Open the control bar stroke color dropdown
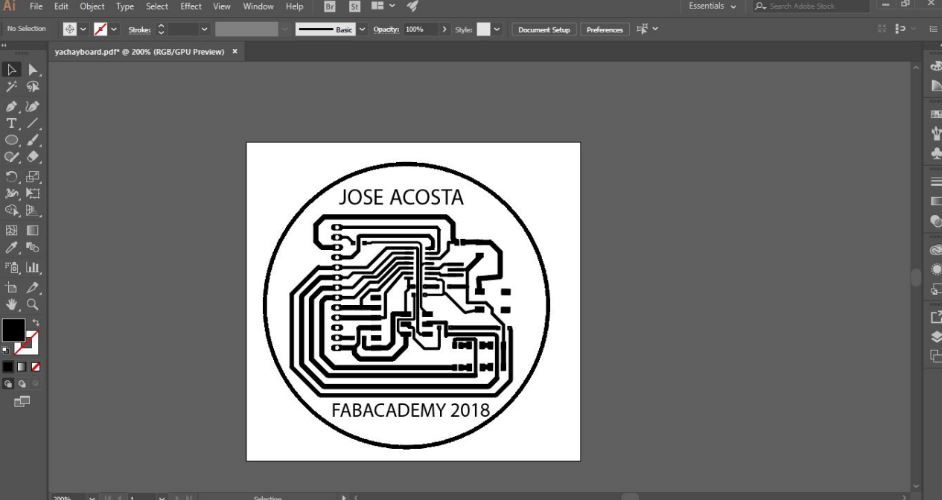The image size is (942, 500). point(114,29)
